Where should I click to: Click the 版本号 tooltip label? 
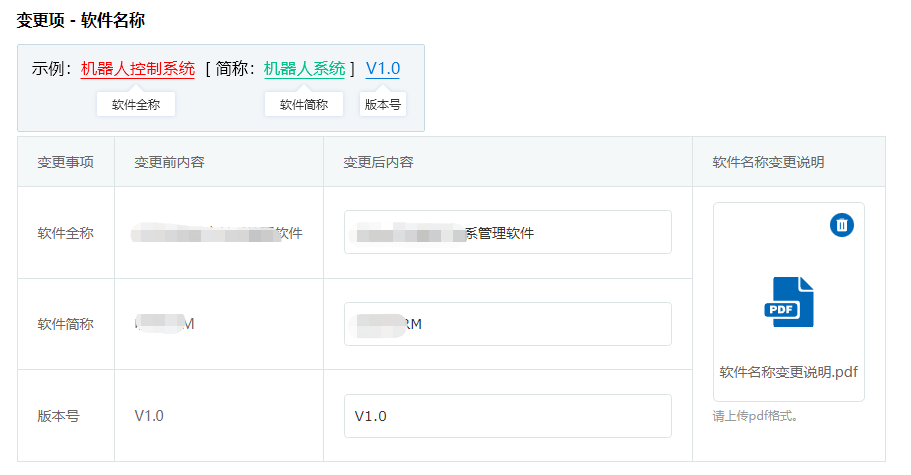pyautogui.click(x=383, y=105)
